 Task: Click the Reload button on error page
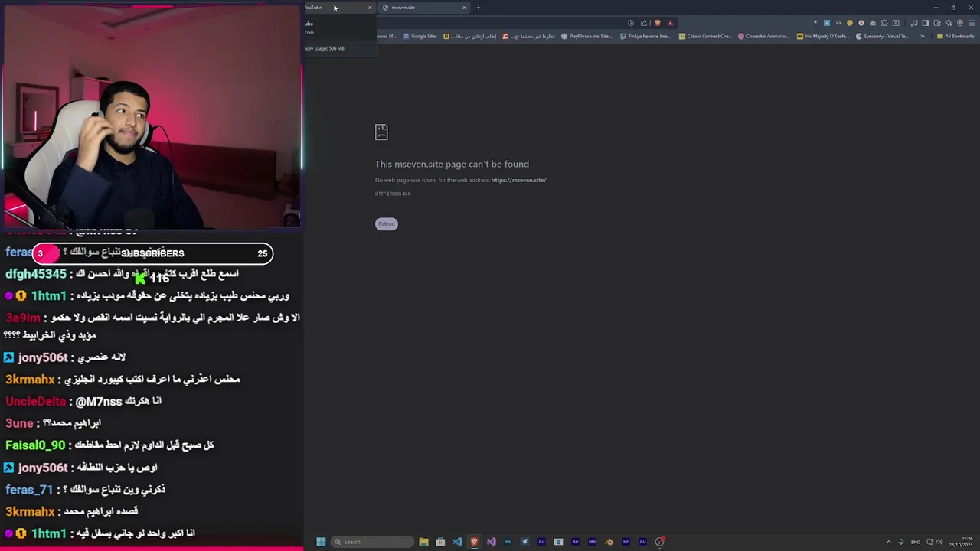point(387,223)
